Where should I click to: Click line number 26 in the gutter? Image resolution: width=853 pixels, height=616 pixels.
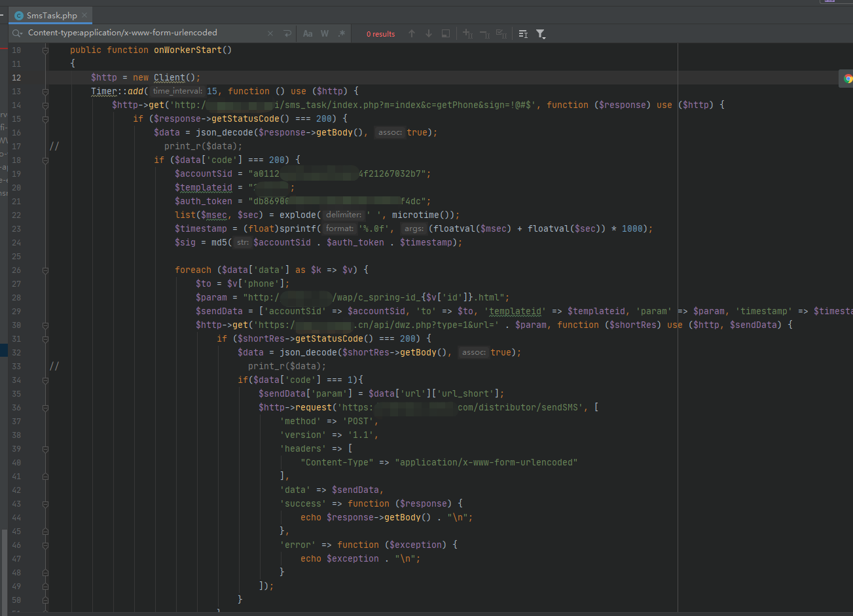pyautogui.click(x=16, y=270)
